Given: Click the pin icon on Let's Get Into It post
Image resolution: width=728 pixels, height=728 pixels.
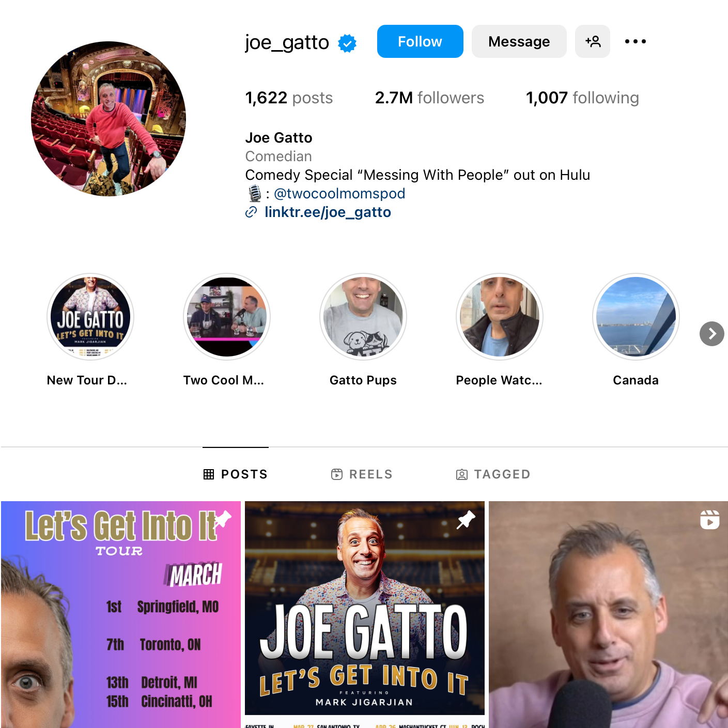Looking at the screenshot, I should coord(223,519).
